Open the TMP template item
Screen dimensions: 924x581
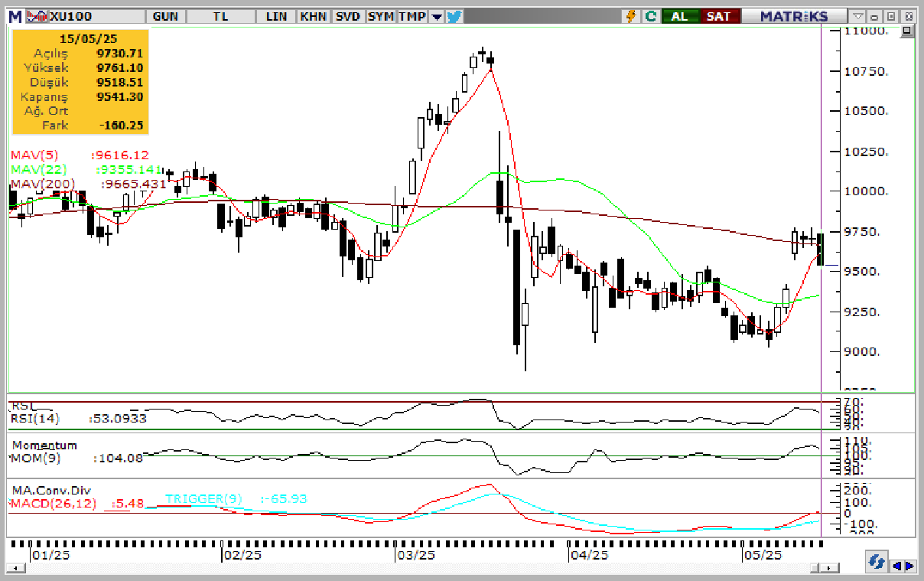click(412, 16)
